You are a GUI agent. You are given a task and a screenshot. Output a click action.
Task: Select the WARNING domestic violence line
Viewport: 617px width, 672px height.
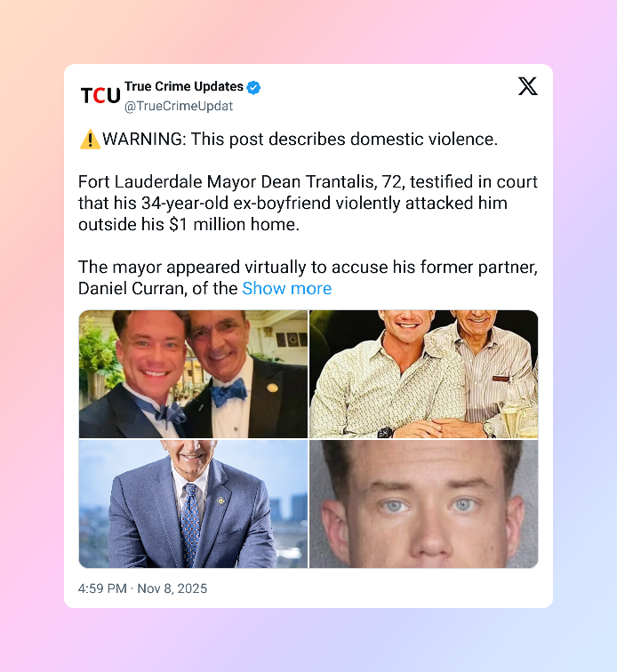pyautogui.click(x=289, y=140)
